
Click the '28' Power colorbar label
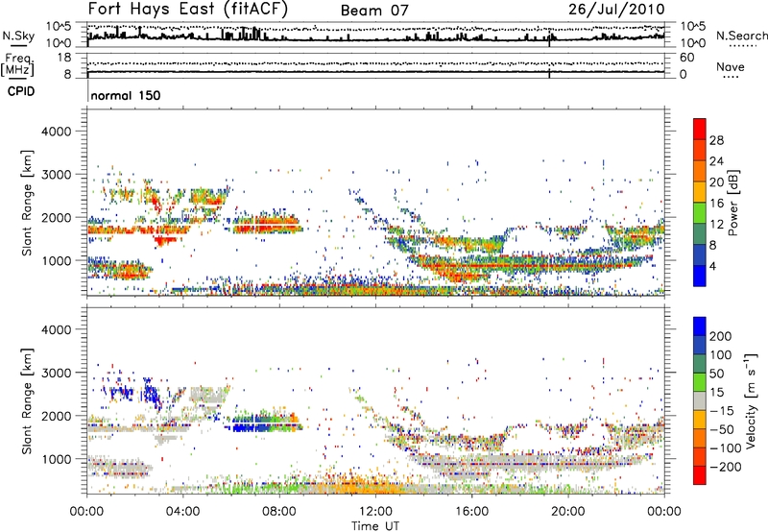click(716, 140)
